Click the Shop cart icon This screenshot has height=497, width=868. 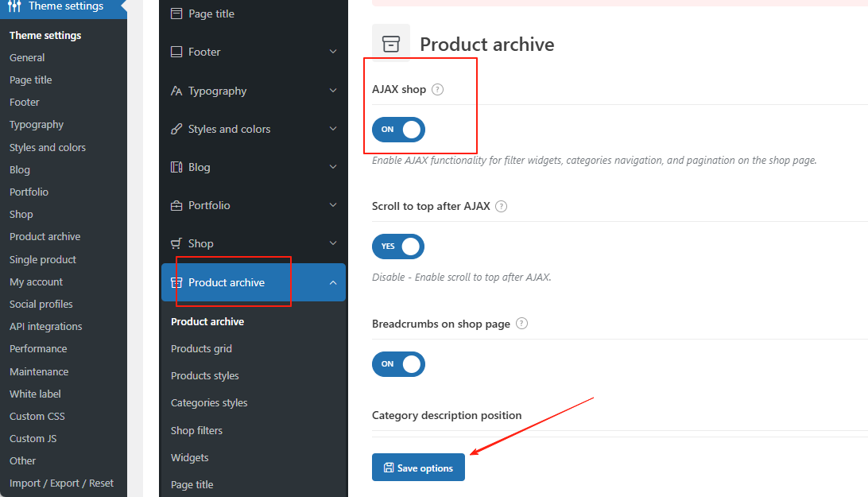pyautogui.click(x=176, y=243)
